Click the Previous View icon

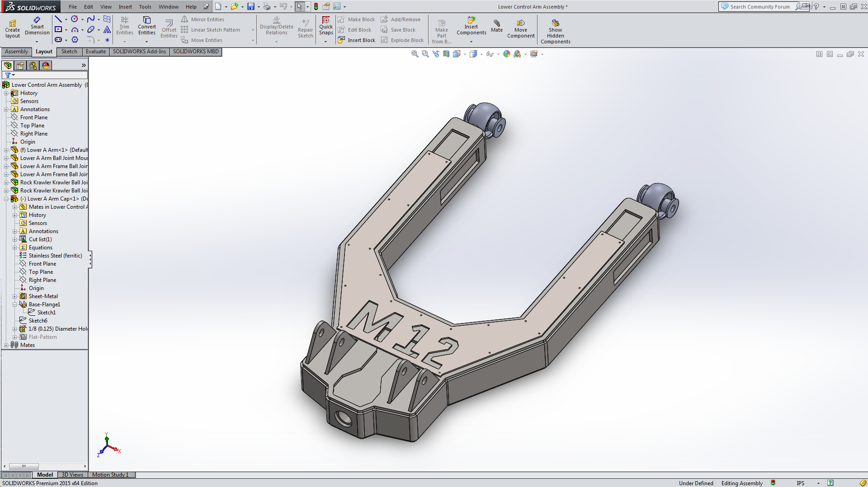[x=435, y=54]
